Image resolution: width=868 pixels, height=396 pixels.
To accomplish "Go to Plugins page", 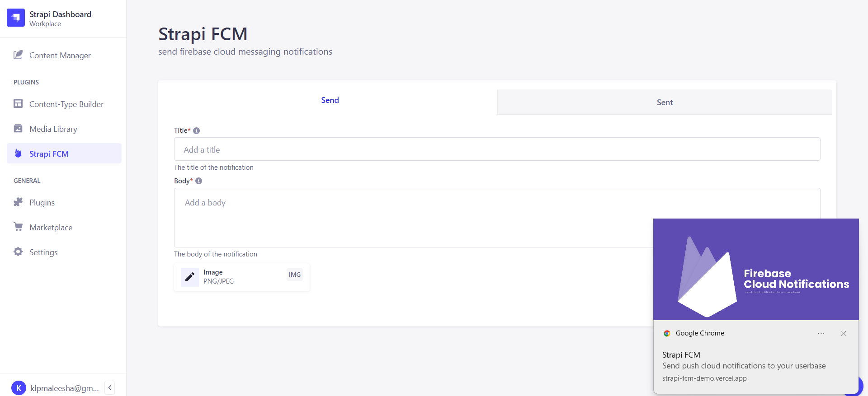I will (64, 202).
